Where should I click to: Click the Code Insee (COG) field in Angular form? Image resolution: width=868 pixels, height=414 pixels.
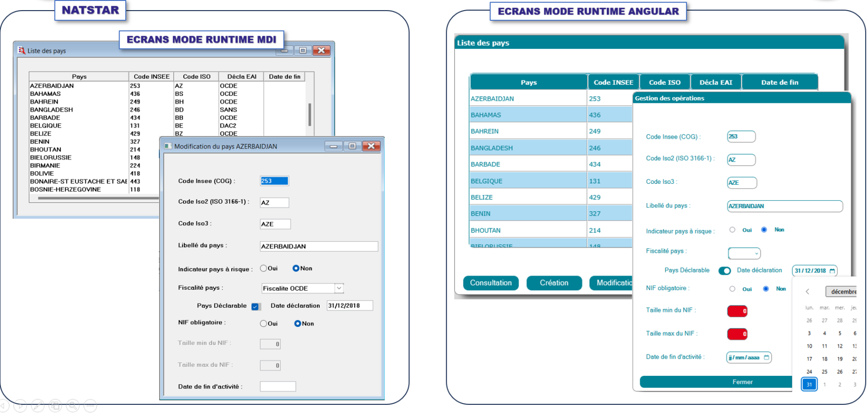click(741, 136)
